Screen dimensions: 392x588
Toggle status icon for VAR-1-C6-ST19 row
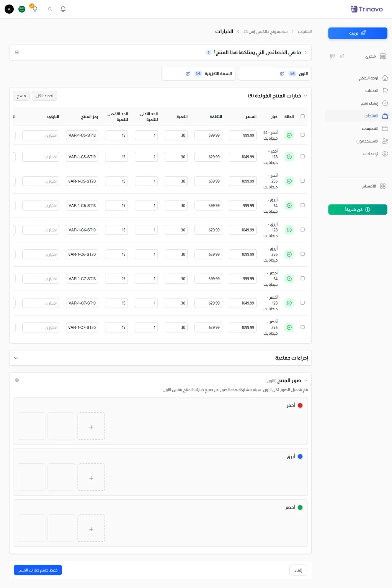click(289, 230)
